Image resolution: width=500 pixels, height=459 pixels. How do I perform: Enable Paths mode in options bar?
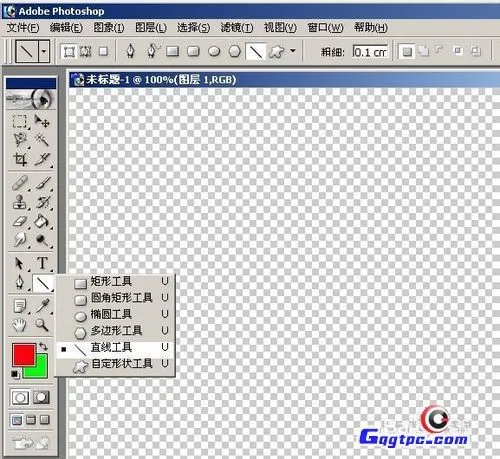[86, 52]
